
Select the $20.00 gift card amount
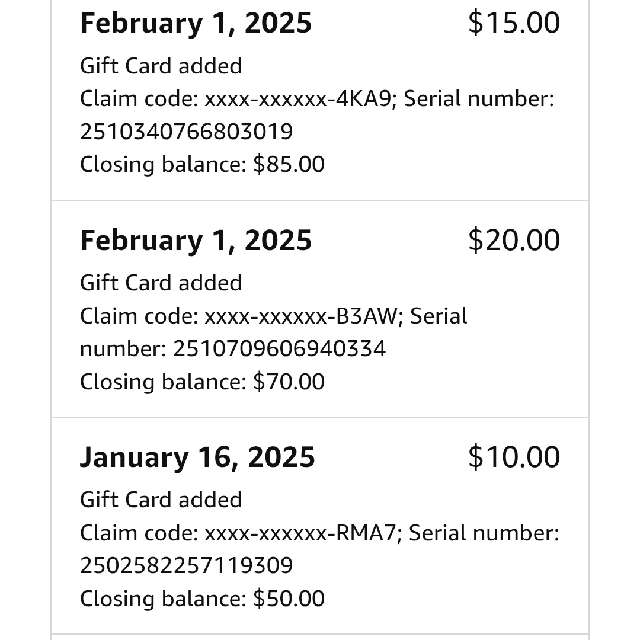514,240
